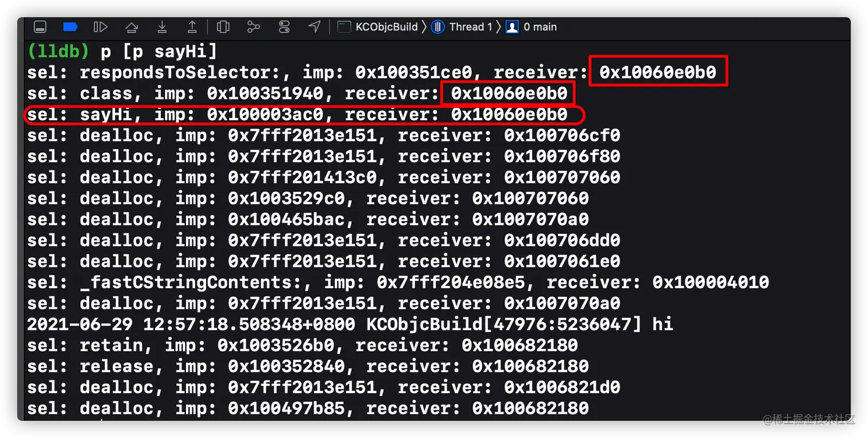Click the dealloc line with imp 0x7fff201413c0
Viewport: 868px width, 438px height.
[x=324, y=177]
